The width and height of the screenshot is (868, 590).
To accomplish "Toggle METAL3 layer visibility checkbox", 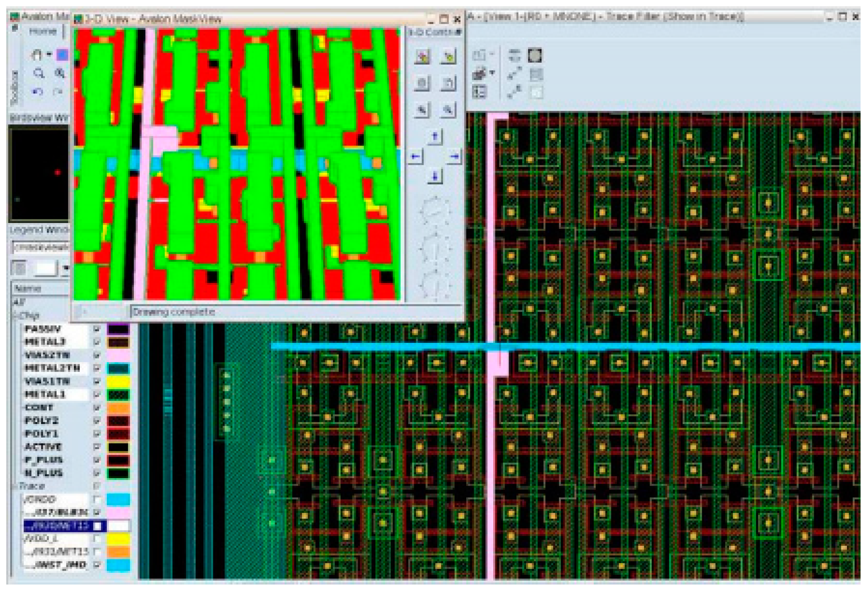I will (97, 342).
